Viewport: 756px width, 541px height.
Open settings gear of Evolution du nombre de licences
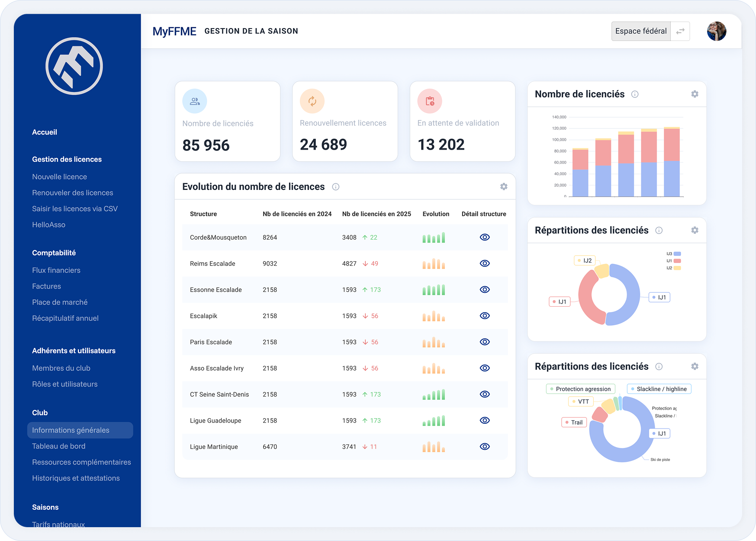point(504,186)
